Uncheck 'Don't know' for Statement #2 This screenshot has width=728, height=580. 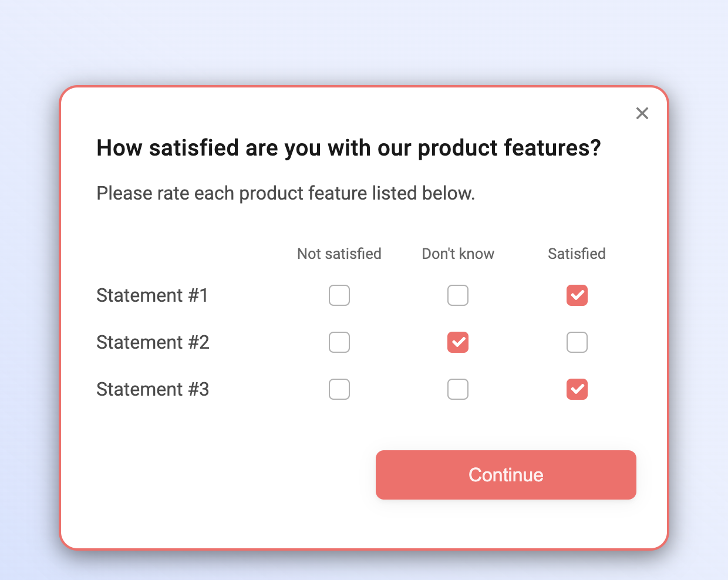click(x=458, y=342)
